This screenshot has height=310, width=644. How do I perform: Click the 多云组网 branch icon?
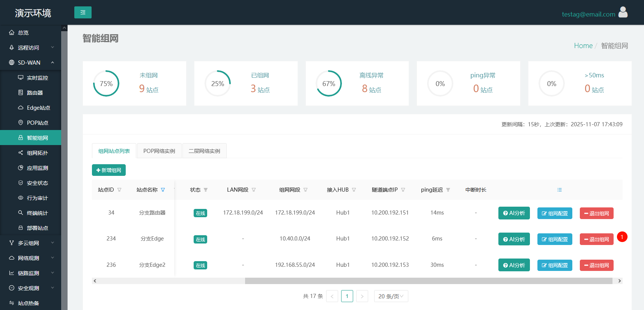[12, 243]
